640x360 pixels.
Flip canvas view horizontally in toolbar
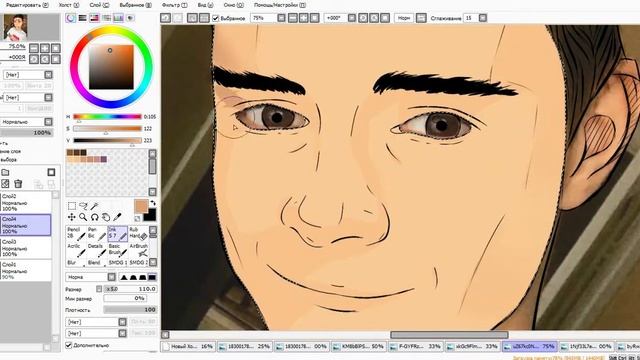[421, 18]
